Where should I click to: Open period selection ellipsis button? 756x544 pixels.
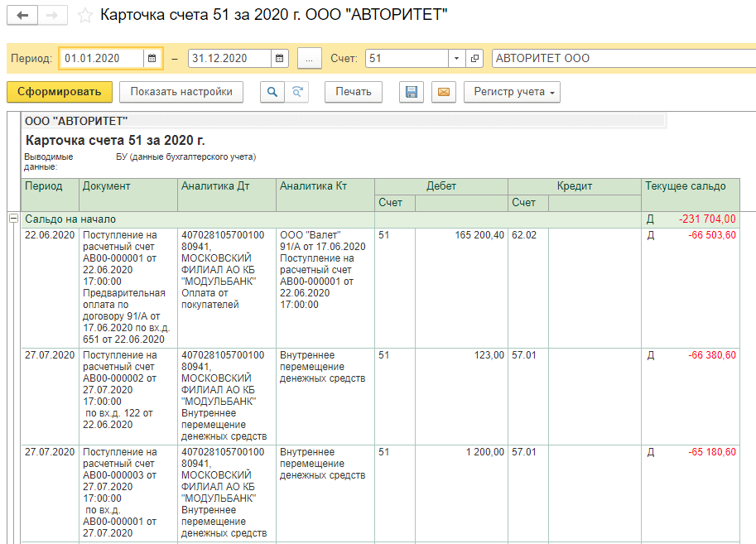tap(309, 59)
